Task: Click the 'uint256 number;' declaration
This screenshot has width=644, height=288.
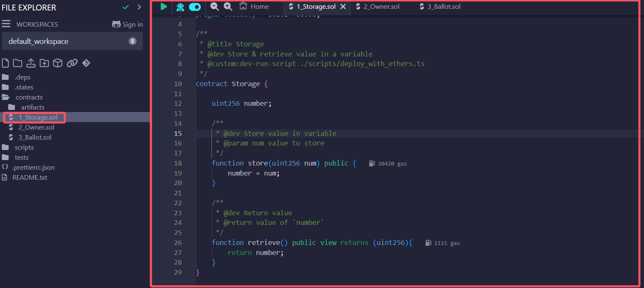Action: (x=242, y=103)
